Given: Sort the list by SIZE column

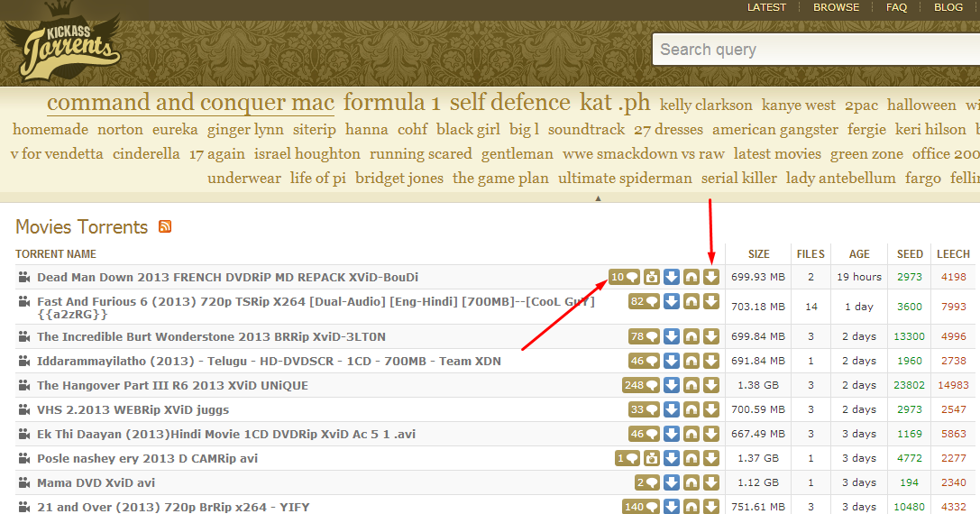Looking at the screenshot, I should coord(759,254).
